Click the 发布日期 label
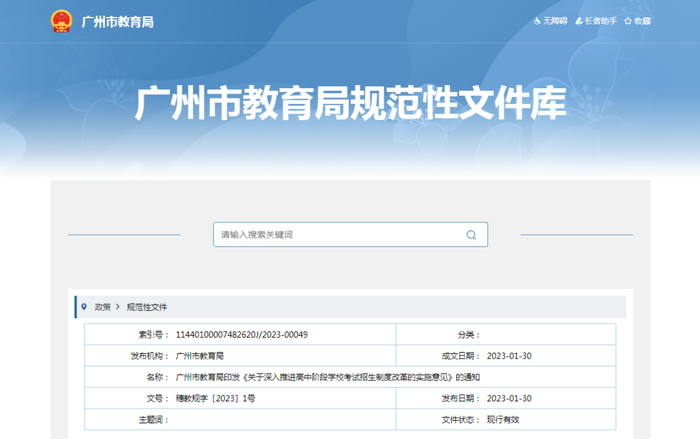 (460, 398)
